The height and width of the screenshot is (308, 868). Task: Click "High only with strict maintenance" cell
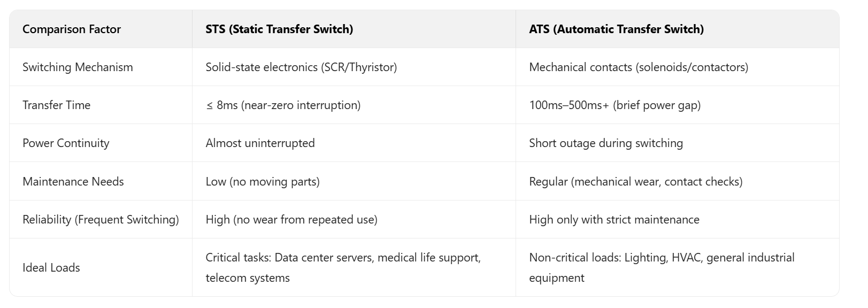click(614, 220)
